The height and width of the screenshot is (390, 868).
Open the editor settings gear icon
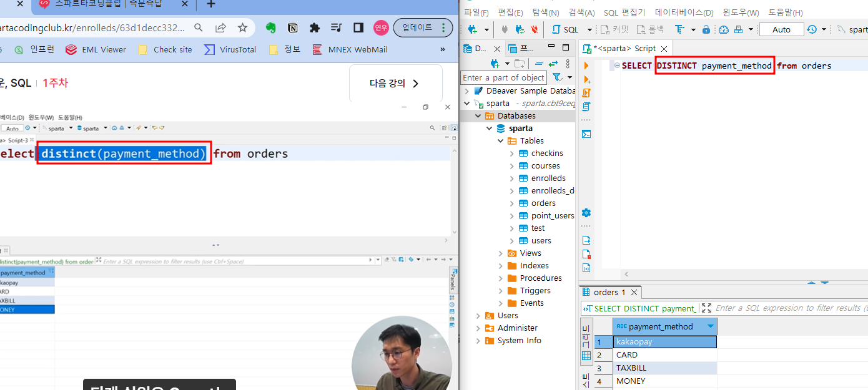click(586, 213)
